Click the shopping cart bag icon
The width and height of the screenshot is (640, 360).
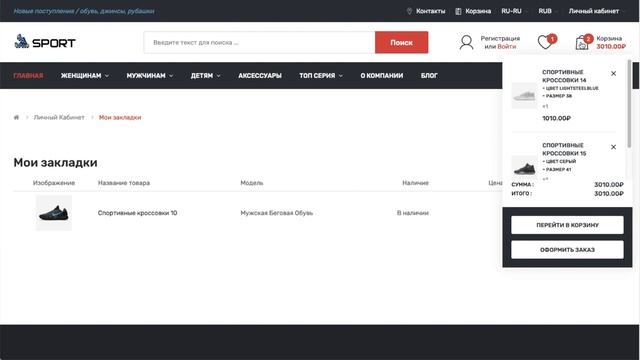coord(582,43)
